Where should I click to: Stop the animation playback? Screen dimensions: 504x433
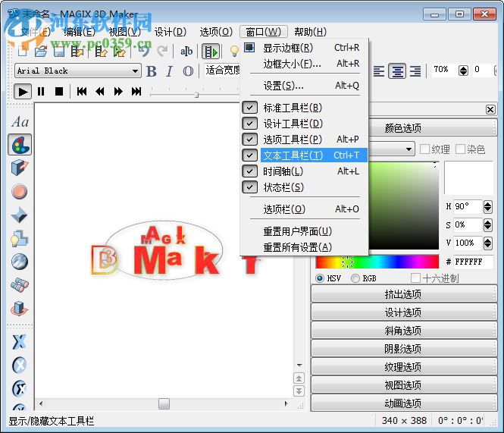(59, 92)
